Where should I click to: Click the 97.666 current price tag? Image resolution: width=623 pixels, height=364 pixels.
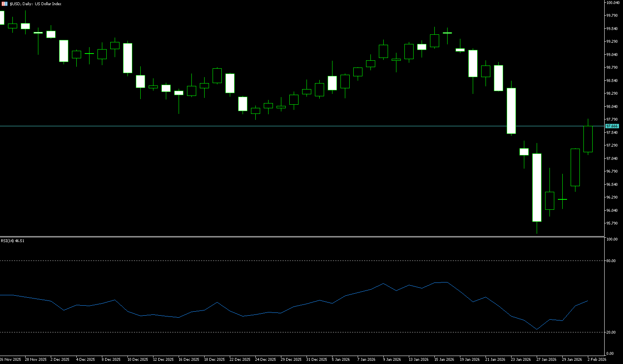(x=612, y=126)
